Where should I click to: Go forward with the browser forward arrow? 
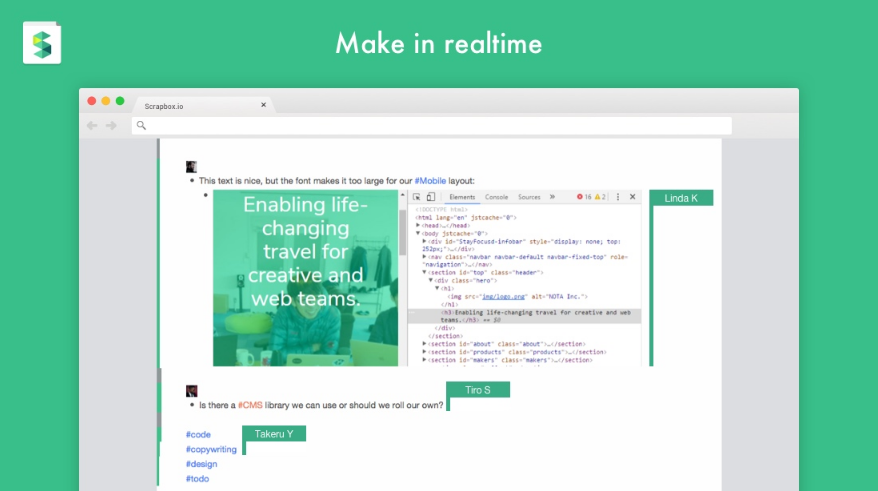(111, 125)
